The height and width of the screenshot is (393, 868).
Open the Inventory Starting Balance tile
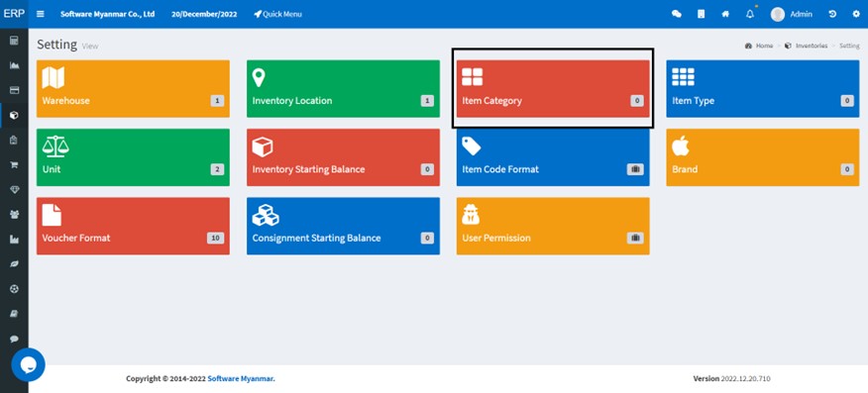click(343, 157)
